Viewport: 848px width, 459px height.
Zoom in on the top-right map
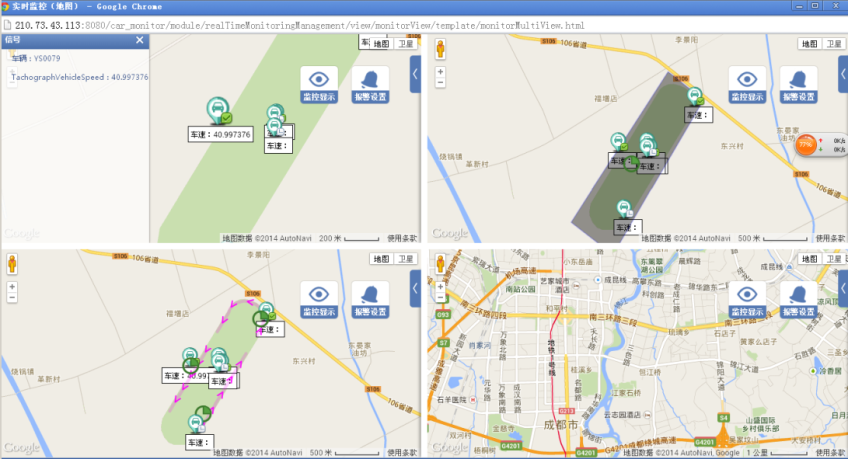coord(440,72)
